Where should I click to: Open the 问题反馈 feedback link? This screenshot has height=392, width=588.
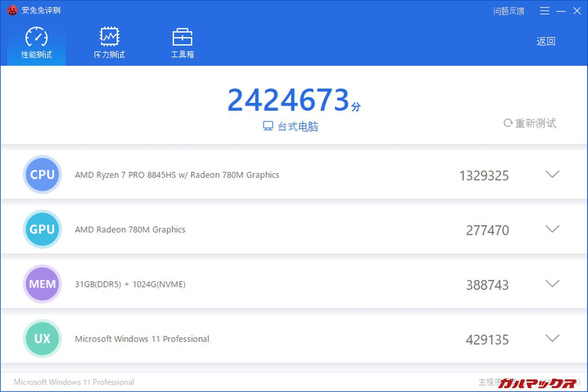[x=509, y=11]
